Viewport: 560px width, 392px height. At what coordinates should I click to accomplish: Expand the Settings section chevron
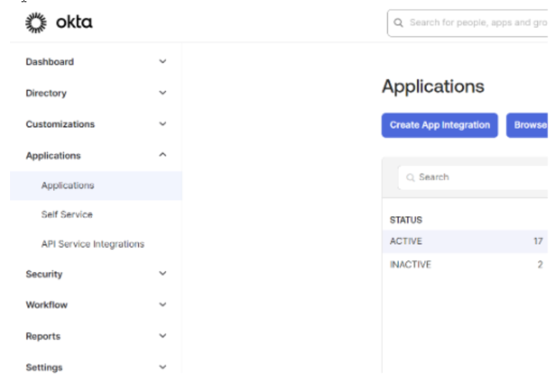coord(162,367)
